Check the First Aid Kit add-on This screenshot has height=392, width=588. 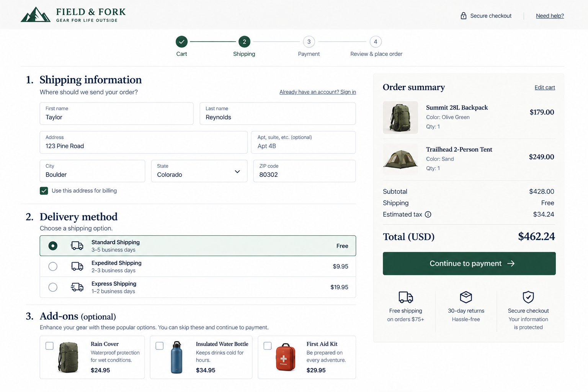point(268,346)
